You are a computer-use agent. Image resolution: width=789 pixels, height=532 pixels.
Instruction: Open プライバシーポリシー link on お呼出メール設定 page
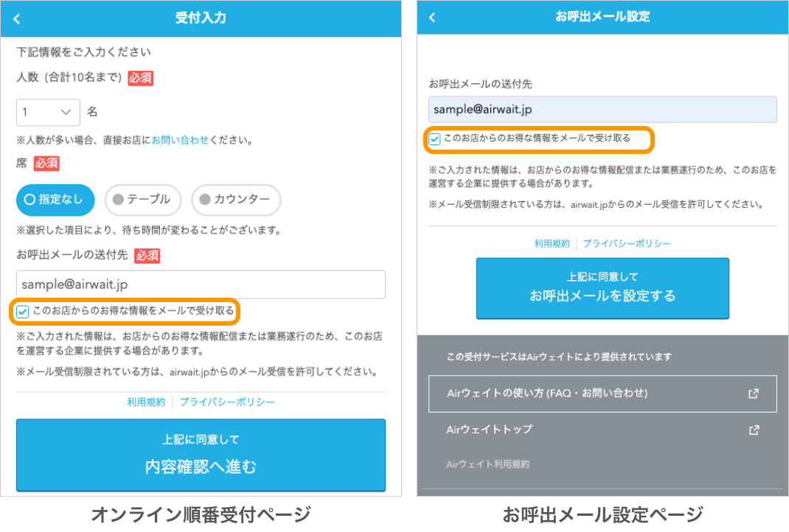pyautogui.click(x=627, y=244)
